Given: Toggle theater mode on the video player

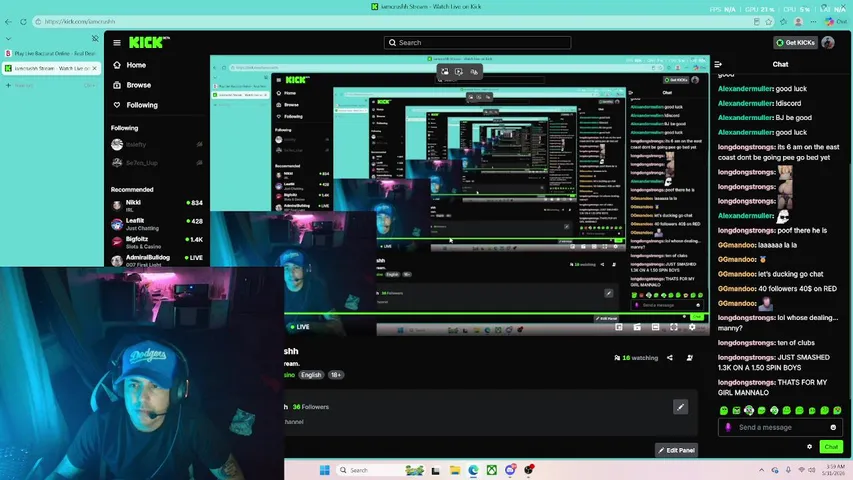Looking at the screenshot, I should (x=655, y=327).
